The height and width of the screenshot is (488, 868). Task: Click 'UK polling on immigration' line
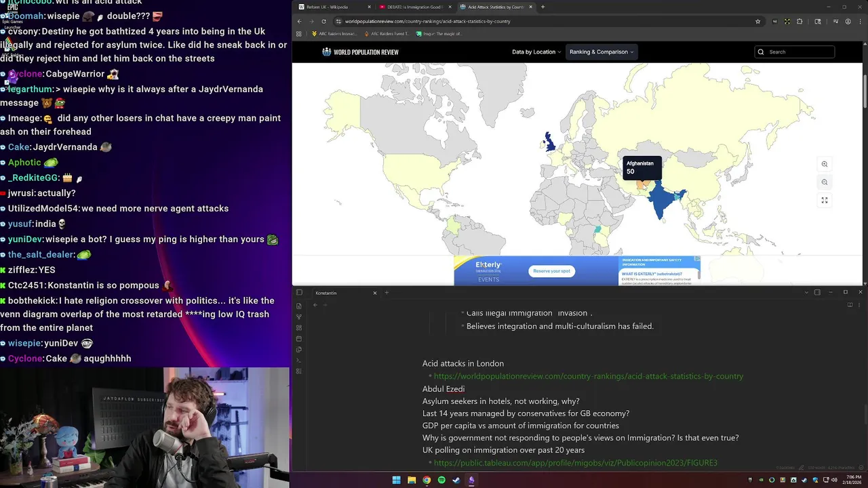pos(503,450)
